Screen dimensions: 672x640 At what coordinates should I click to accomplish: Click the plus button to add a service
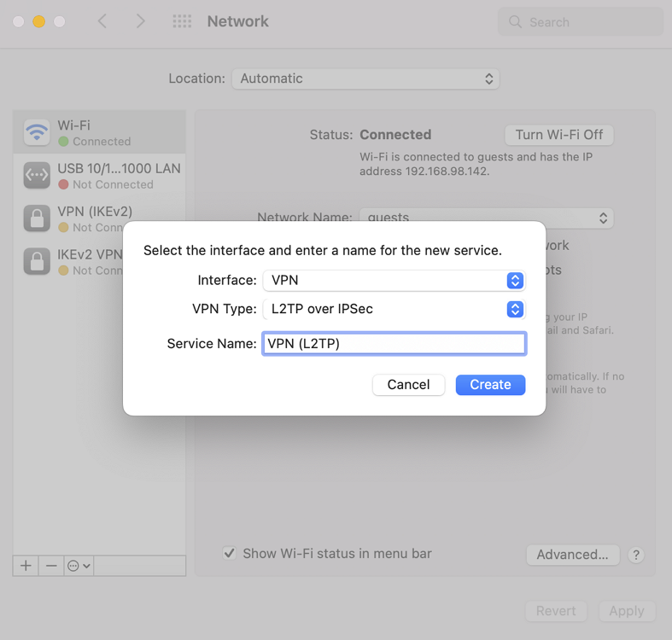[26, 566]
